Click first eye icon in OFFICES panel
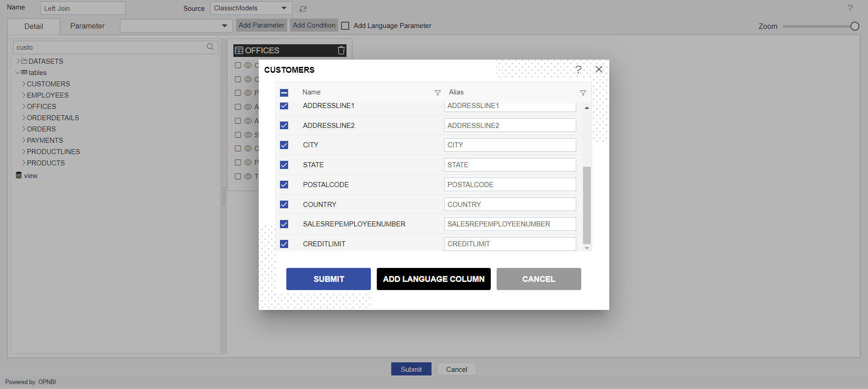The height and width of the screenshot is (389, 868). pyautogui.click(x=248, y=66)
